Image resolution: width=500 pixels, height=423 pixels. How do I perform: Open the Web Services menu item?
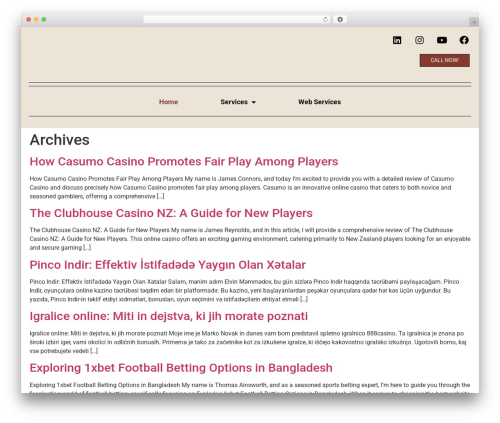(319, 102)
